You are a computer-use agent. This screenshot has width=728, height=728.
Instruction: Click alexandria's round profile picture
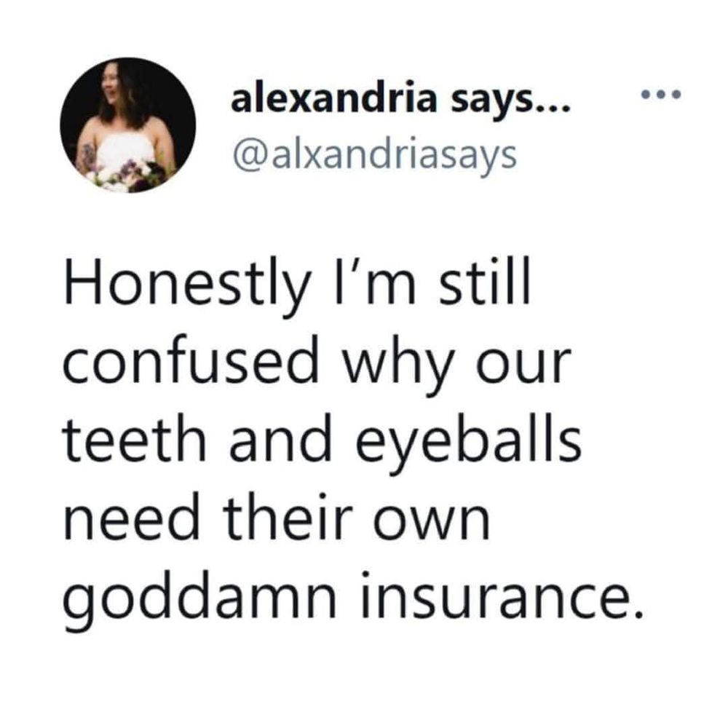pyautogui.click(x=127, y=125)
